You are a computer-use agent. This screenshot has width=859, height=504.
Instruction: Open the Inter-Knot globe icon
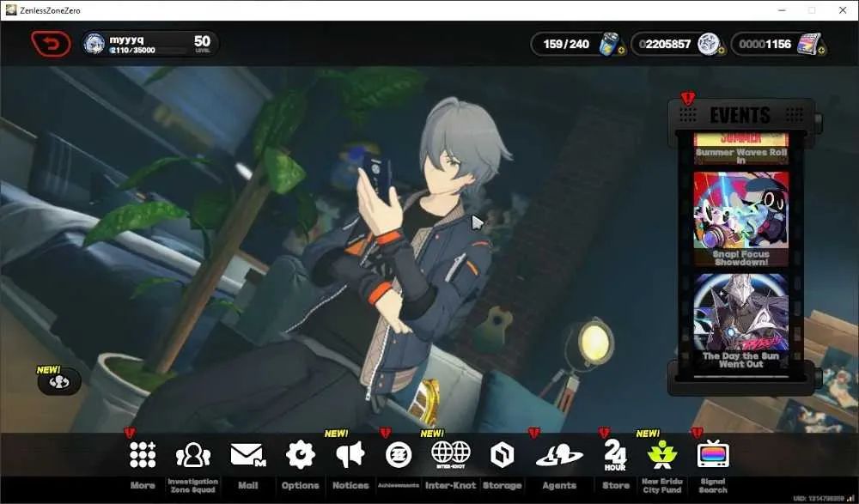[451, 454]
